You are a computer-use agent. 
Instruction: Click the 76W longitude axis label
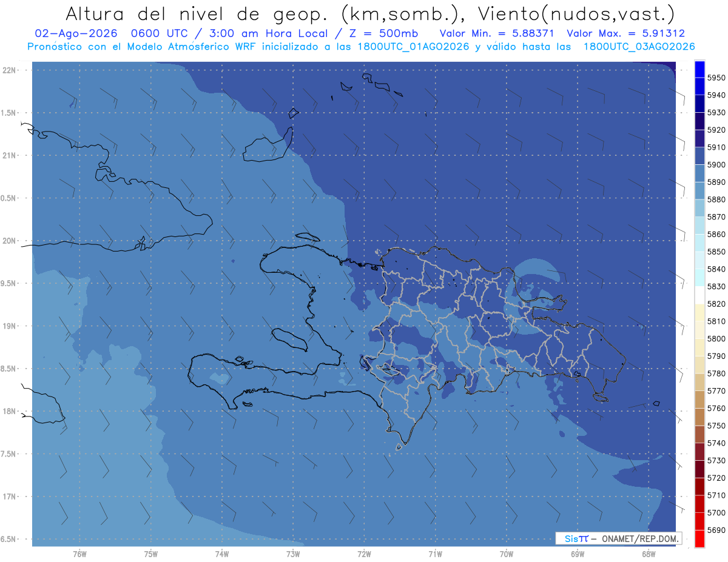coord(79,554)
